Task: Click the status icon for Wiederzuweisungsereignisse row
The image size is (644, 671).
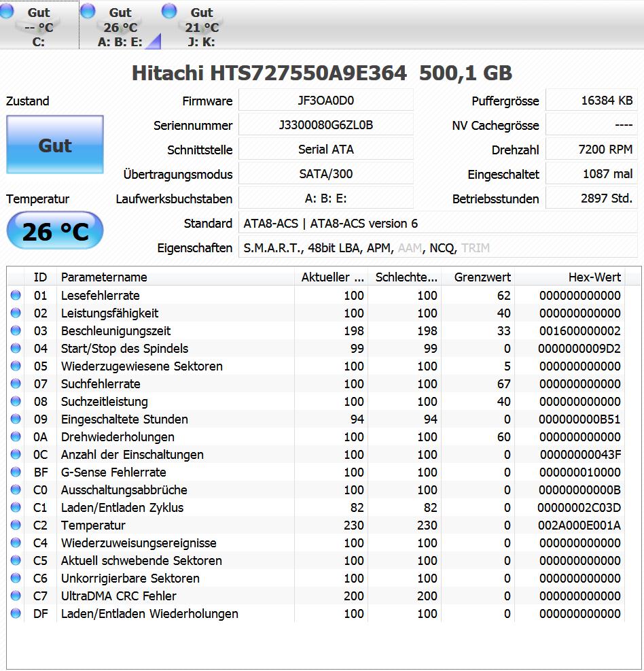Action: [16, 543]
